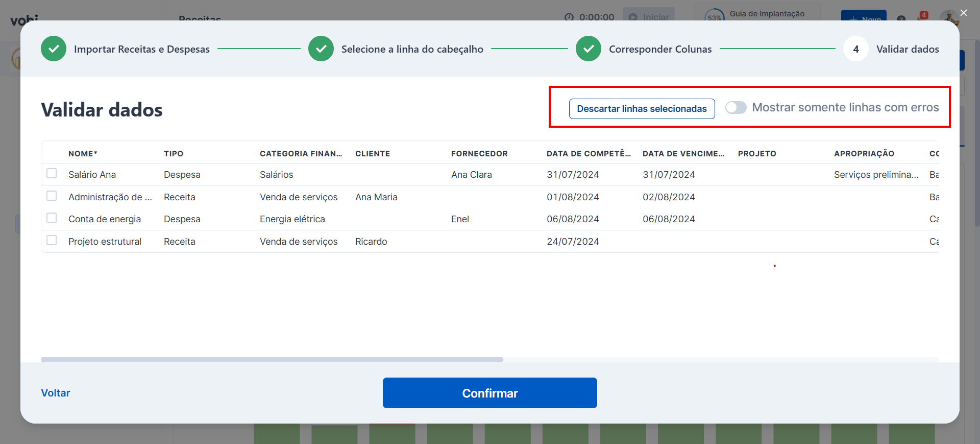
Task: Click Descartar linhas selecionadas button
Action: coord(642,109)
